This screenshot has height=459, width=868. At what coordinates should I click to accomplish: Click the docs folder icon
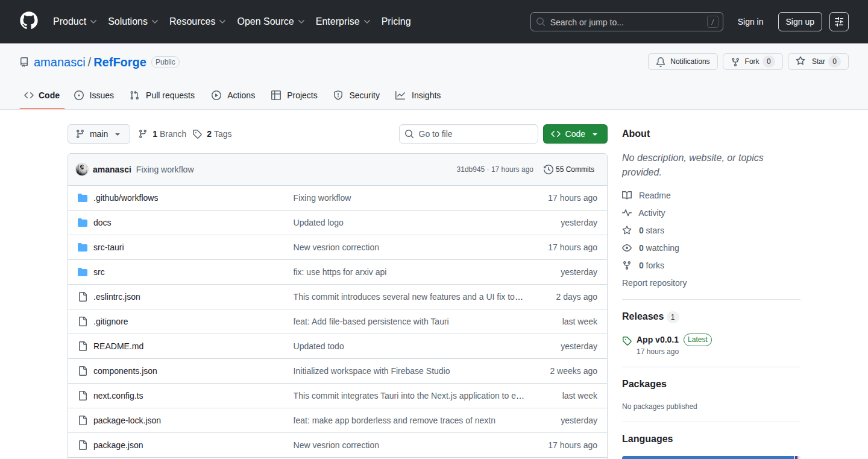coord(83,223)
